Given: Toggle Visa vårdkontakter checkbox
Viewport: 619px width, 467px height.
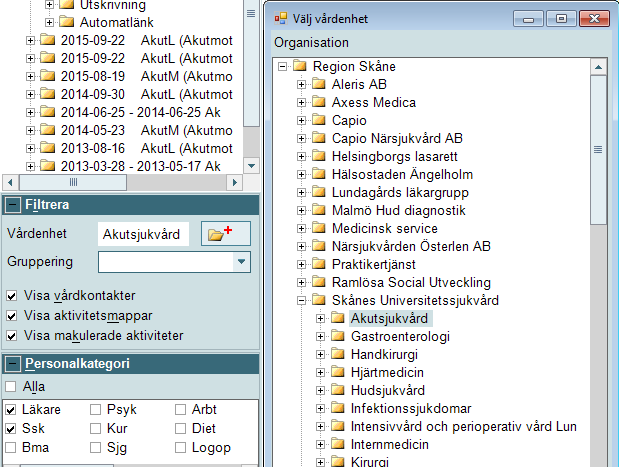Looking at the screenshot, I should (x=12, y=296).
